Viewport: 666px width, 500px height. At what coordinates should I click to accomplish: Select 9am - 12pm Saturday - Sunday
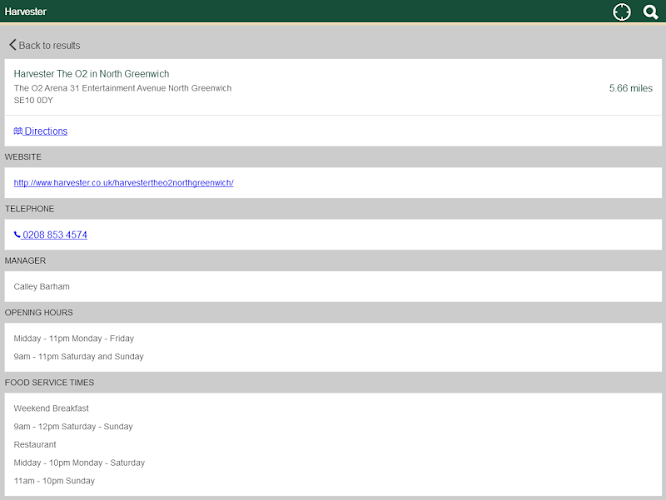click(73, 427)
